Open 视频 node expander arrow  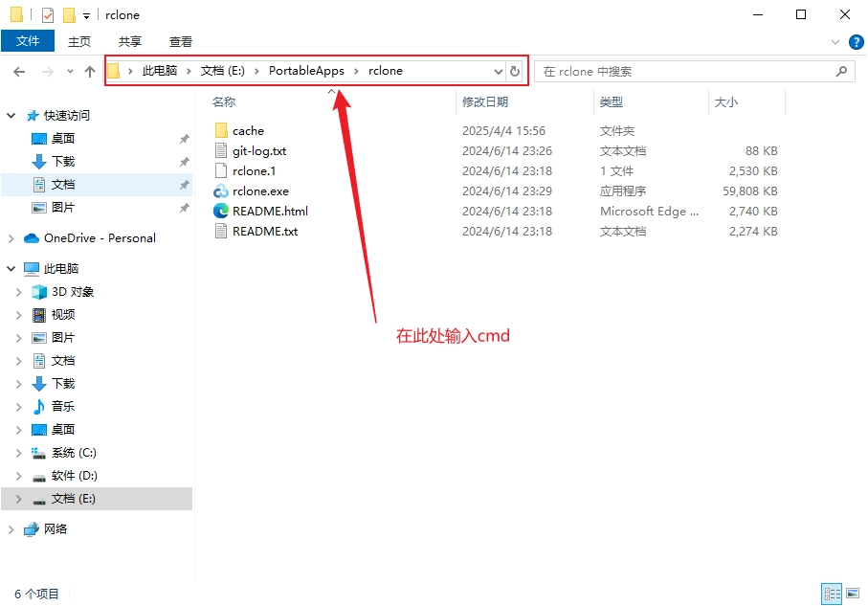point(19,315)
